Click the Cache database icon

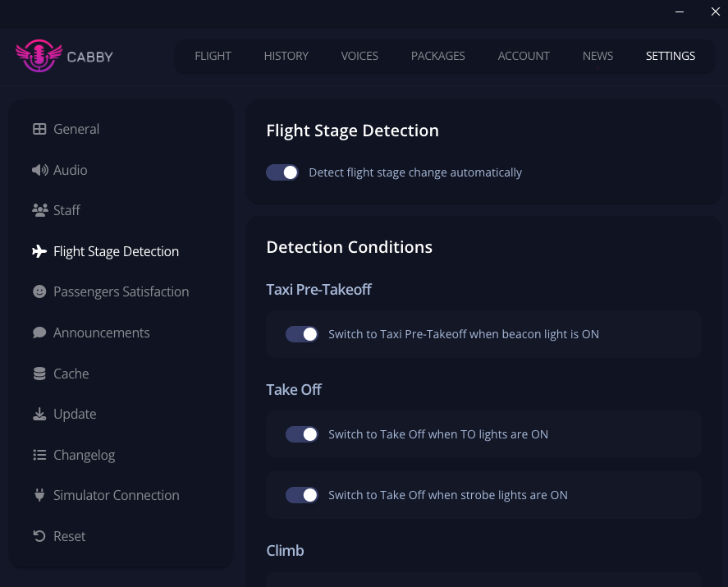click(39, 374)
